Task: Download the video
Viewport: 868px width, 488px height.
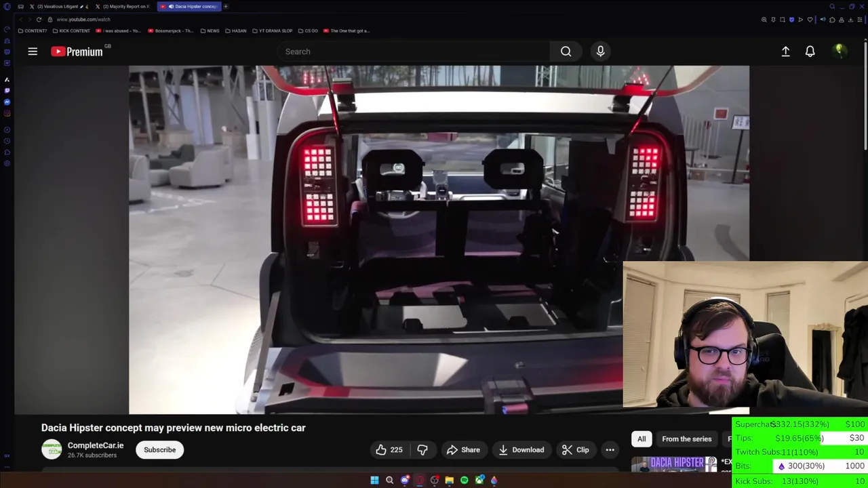Action: tap(521, 450)
